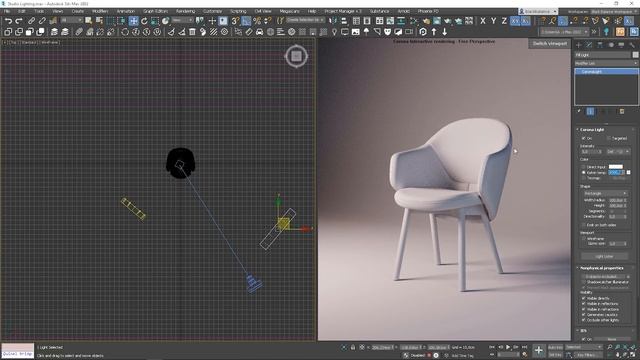This screenshot has width=640, height=360.
Task: Activate the Select and Move tool
Action: pyautogui.click(x=133, y=20)
